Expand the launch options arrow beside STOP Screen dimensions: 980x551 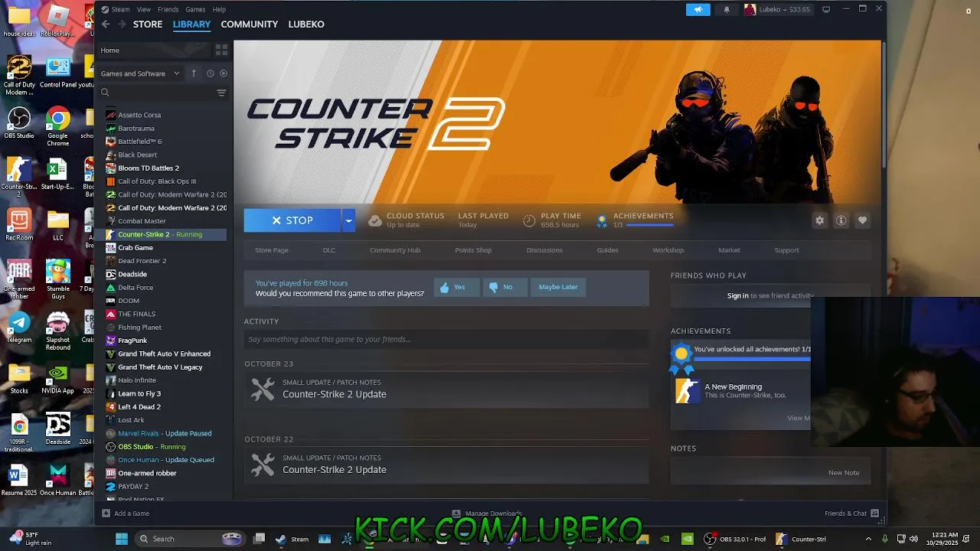point(348,220)
